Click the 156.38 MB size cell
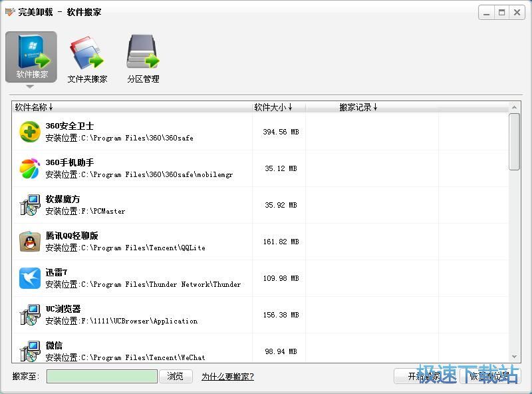The width and height of the screenshot is (532, 394). click(x=281, y=315)
